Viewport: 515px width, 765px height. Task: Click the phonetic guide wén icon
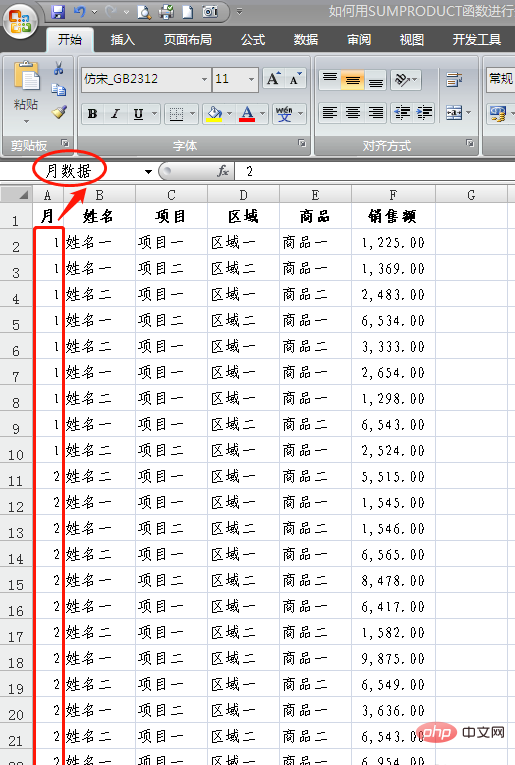pos(284,114)
